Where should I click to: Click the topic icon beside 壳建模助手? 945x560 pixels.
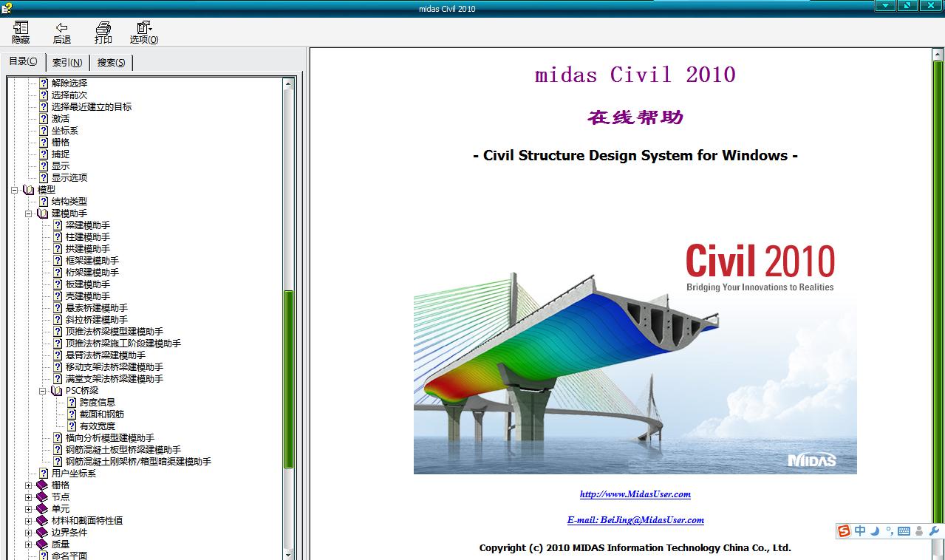tap(58, 296)
